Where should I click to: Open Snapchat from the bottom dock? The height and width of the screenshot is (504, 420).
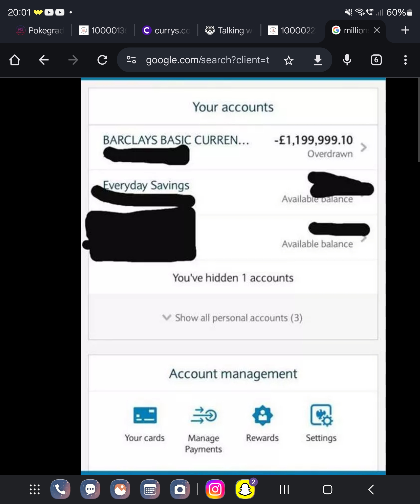[245, 489]
